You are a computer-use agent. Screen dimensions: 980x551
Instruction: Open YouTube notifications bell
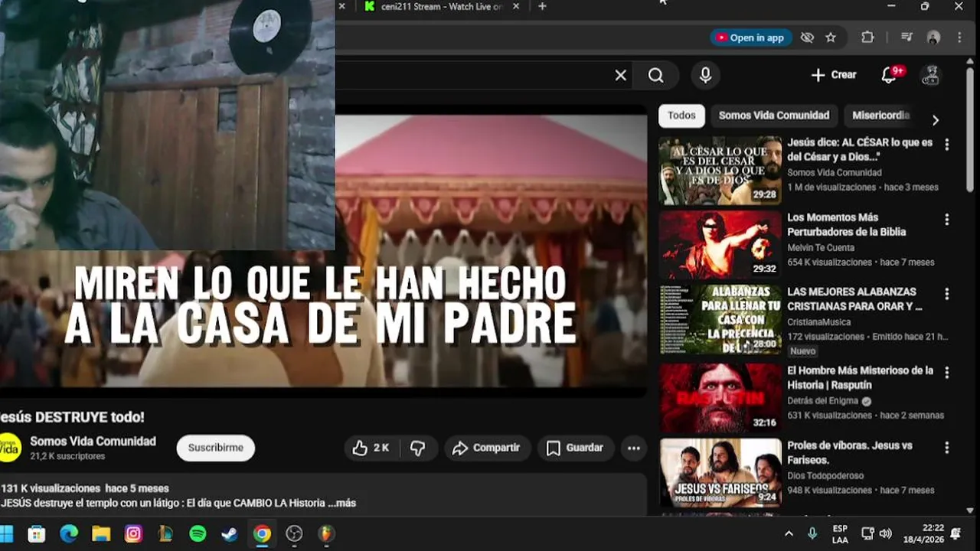pyautogui.click(x=889, y=75)
